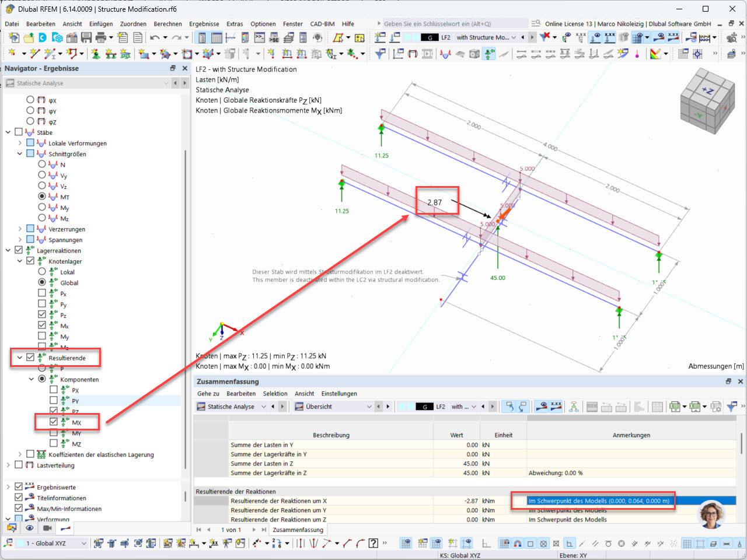
Task: Click Resultierende der Reaktionen um X row
Action: (465, 501)
